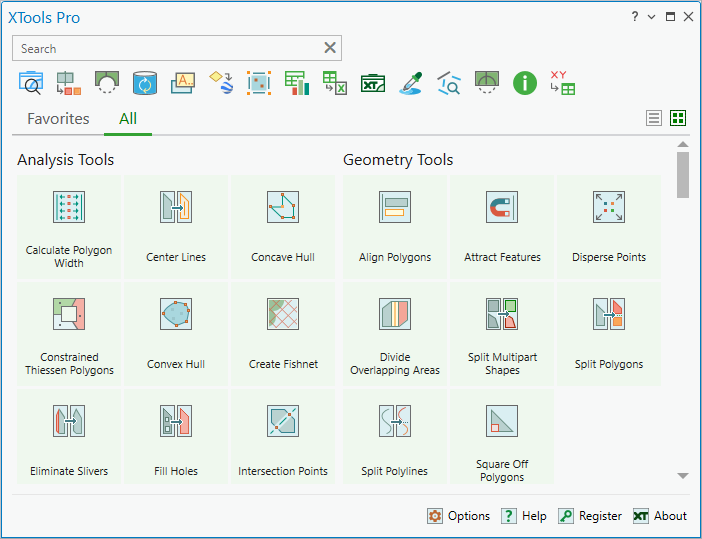The image size is (702, 539).
Task: Select the Attract Features magnet tool
Action: [x=502, y=227]
